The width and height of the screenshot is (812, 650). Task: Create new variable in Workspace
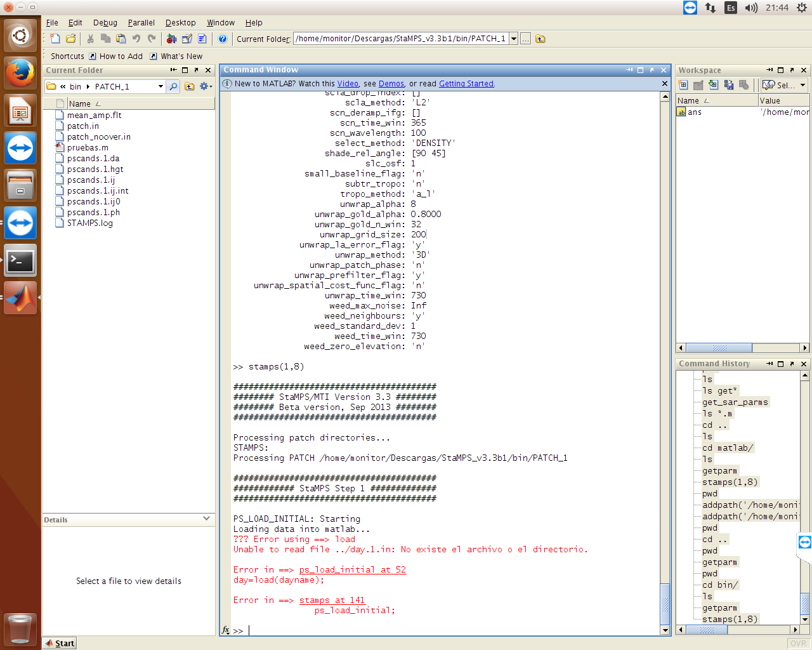pyautogui.click(x=683, y=84)
